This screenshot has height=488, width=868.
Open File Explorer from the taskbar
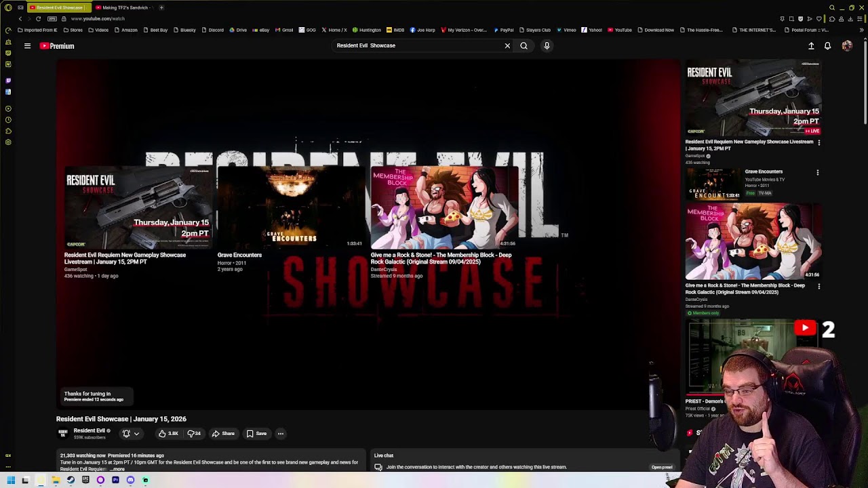[x=56, y=480]
